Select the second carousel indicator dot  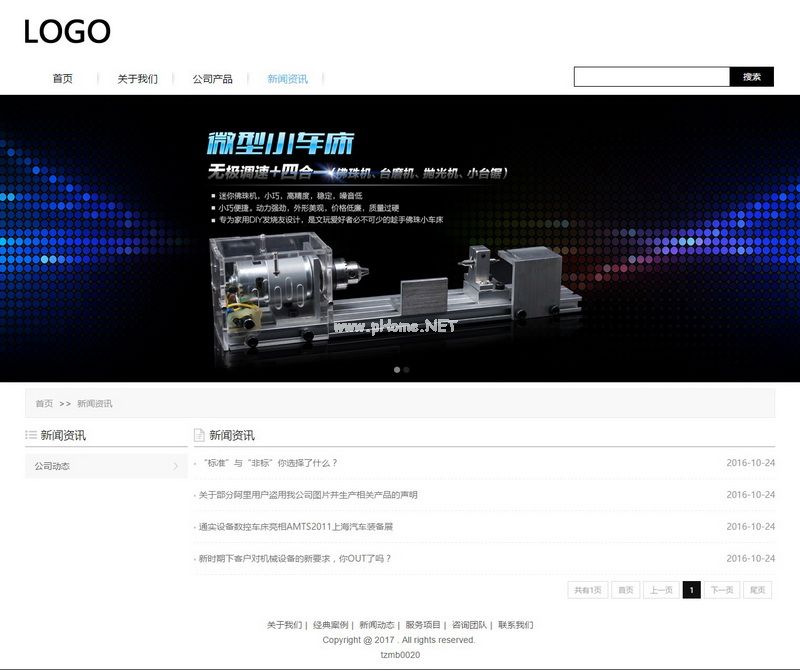pyautogui.click(x=406, y=370)
